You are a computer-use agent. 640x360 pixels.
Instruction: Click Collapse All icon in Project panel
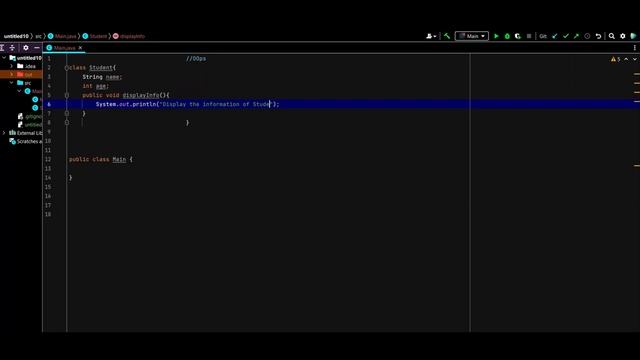point(12,48)
